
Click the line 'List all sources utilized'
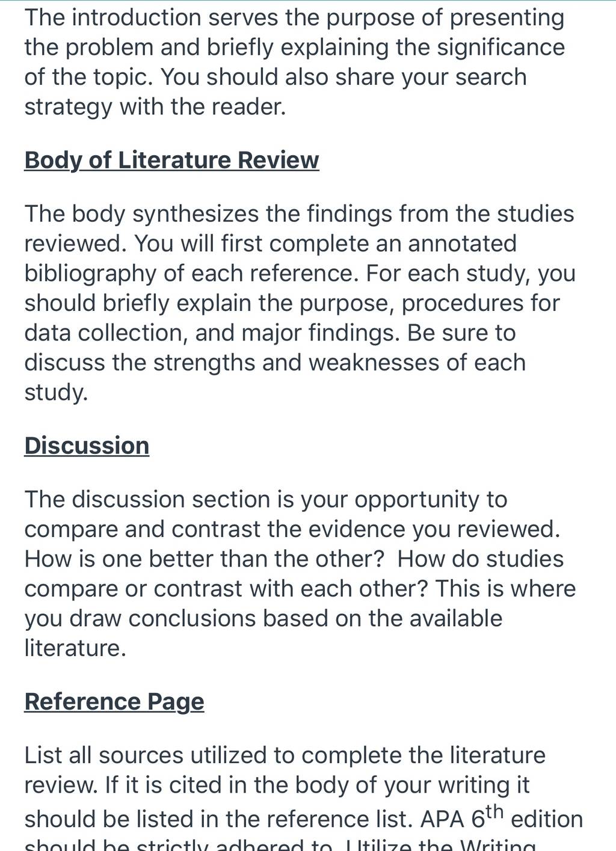click(285, 755)
